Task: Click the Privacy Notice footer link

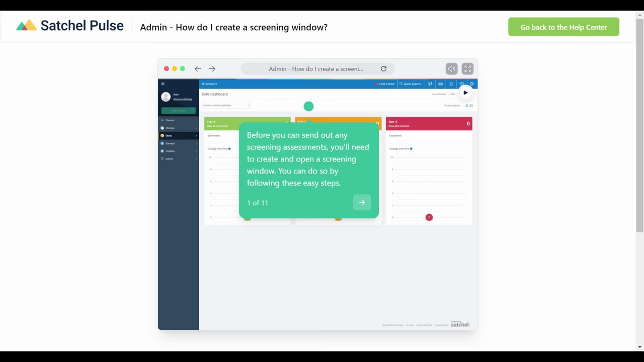Action: point(442,325)
